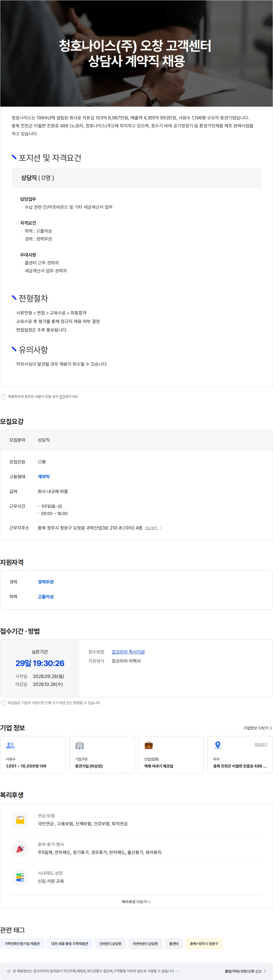The height and width of the screenshot is (980, 273).
Task: Click 콜센터 근무 경력자 preference item
Action: (42, 263)
